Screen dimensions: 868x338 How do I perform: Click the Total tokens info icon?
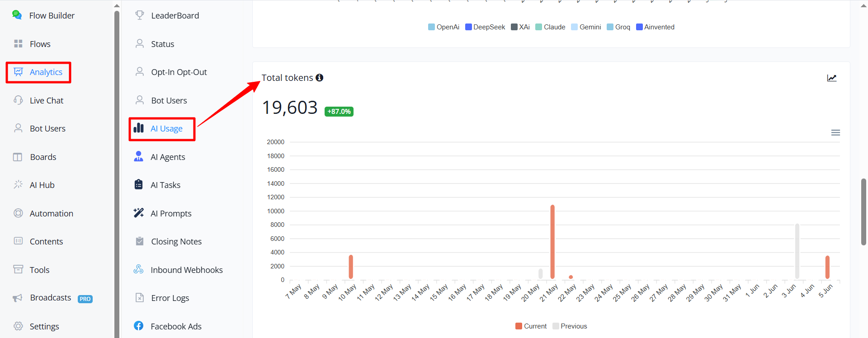tap(320, 78)
